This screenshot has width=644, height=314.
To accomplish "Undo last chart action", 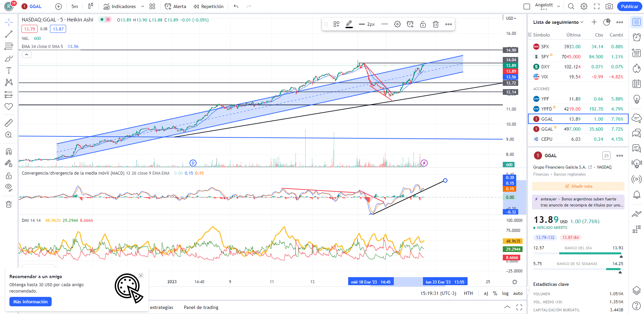I will tap(236, 6).
